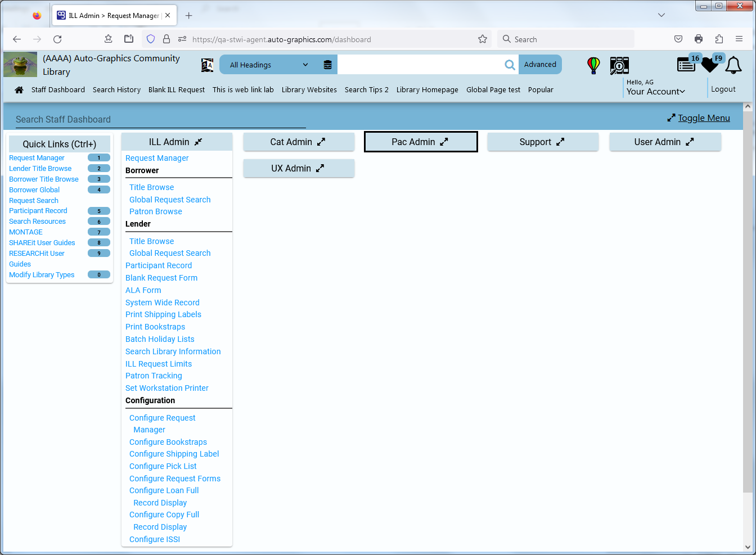Screen dimensions: 756x555
Task: Close the ILL Admin browser tab
Action: [168, 16]
